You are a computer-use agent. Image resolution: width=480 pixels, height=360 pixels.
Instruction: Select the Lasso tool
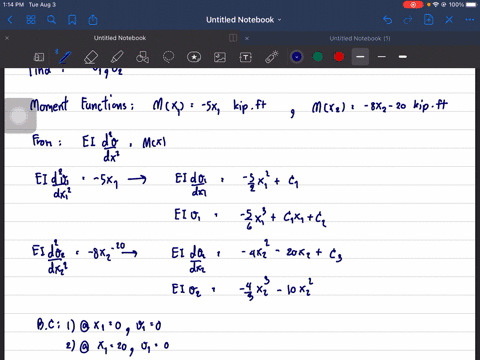pyautogui.click(x=168, y=57)
